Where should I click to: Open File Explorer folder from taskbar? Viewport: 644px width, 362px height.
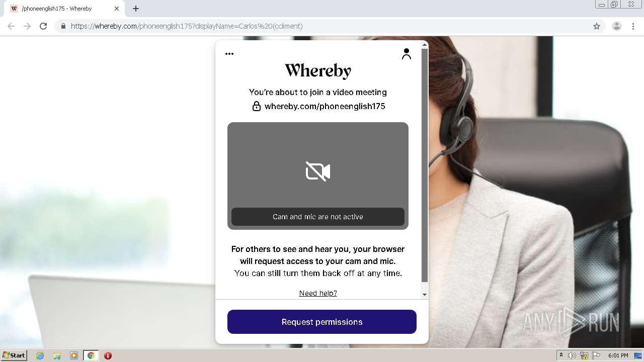coord(57,355)
